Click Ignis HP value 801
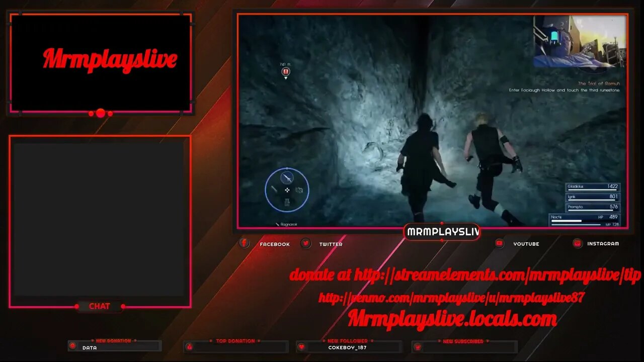 (x=613, y=197)
